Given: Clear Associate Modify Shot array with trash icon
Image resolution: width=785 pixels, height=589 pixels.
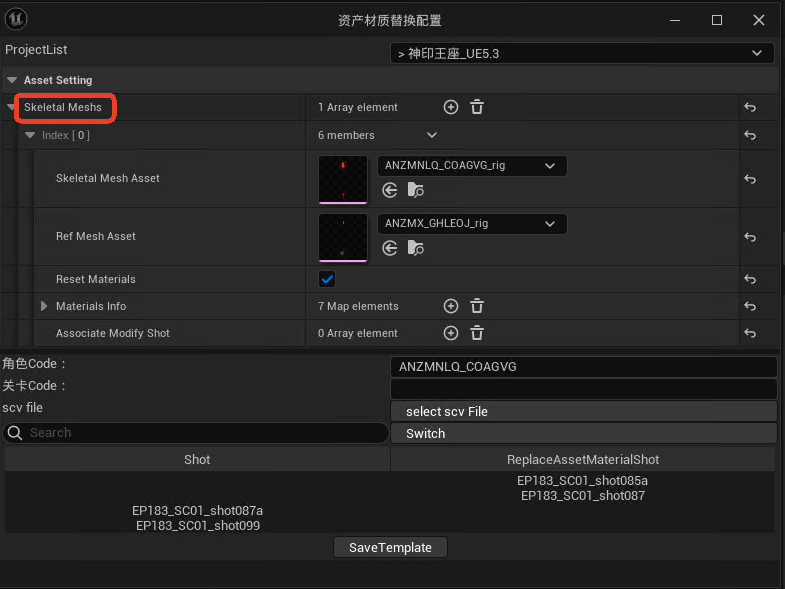Looking at the screenshot, I should 477,333.
